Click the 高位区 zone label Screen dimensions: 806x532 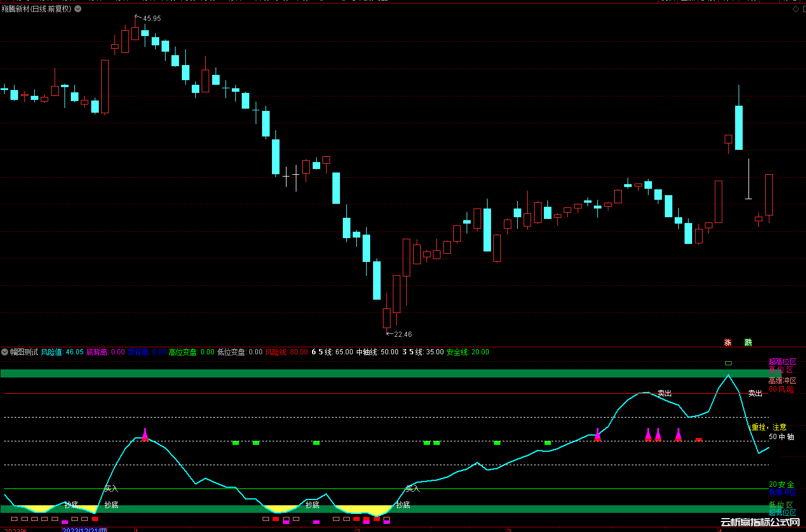(x=780, y=370)
